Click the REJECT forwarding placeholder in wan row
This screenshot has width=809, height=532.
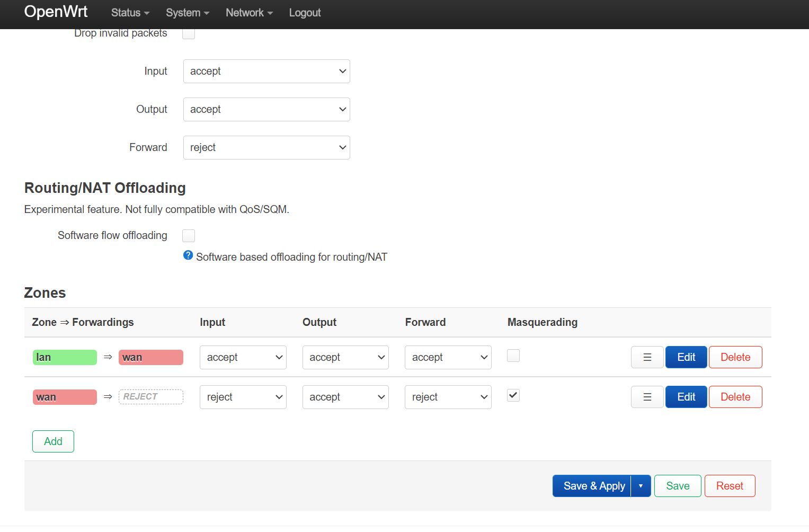[x=151, y=397]
